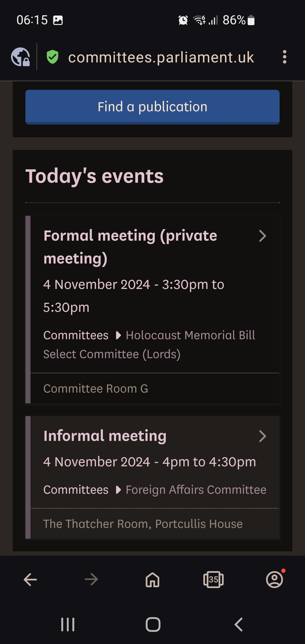Tap the browser back arrow icon
This screenshot has height=644, width=305.
(x=30, y=580)
